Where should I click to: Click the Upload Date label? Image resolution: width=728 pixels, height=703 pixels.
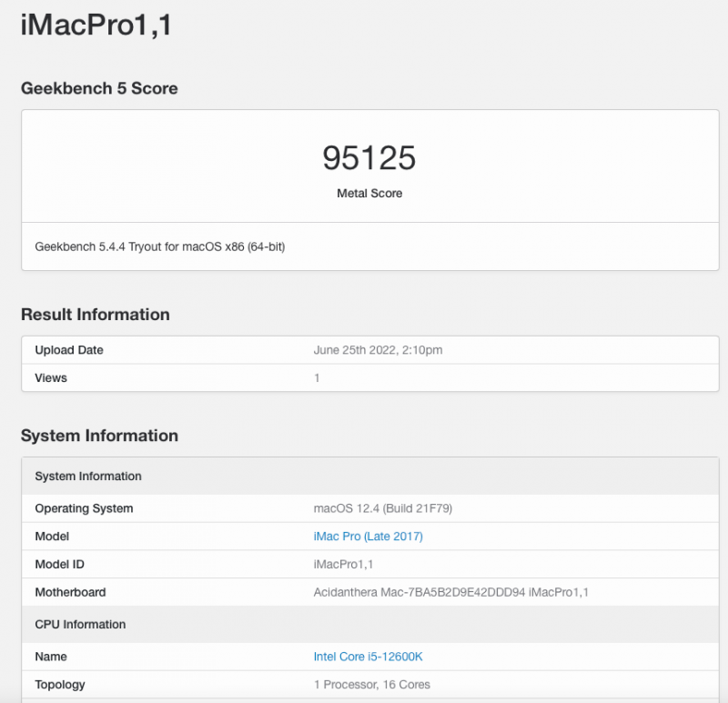69,350
